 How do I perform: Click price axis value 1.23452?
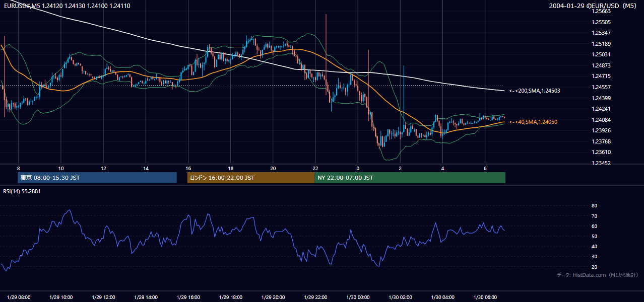tap(602, 163)
